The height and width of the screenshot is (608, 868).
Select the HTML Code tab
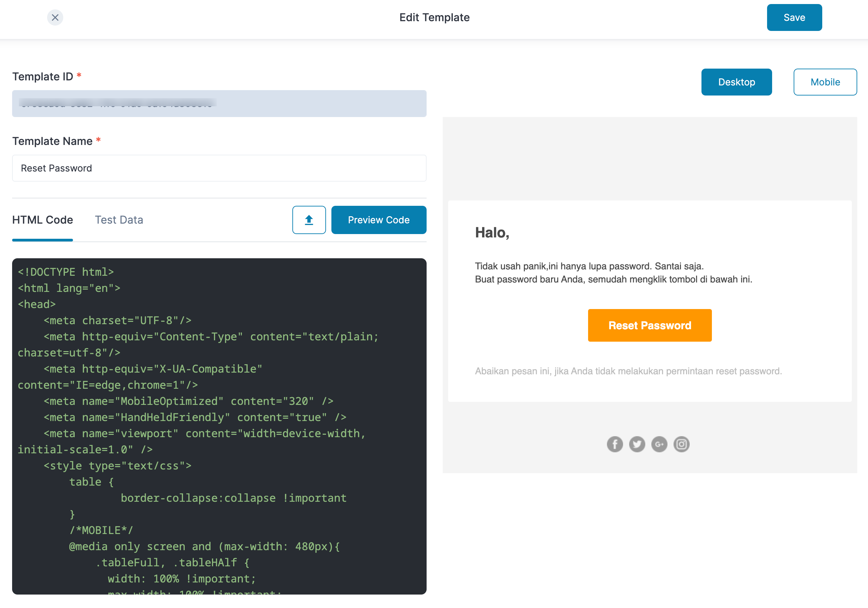[42, 220]
